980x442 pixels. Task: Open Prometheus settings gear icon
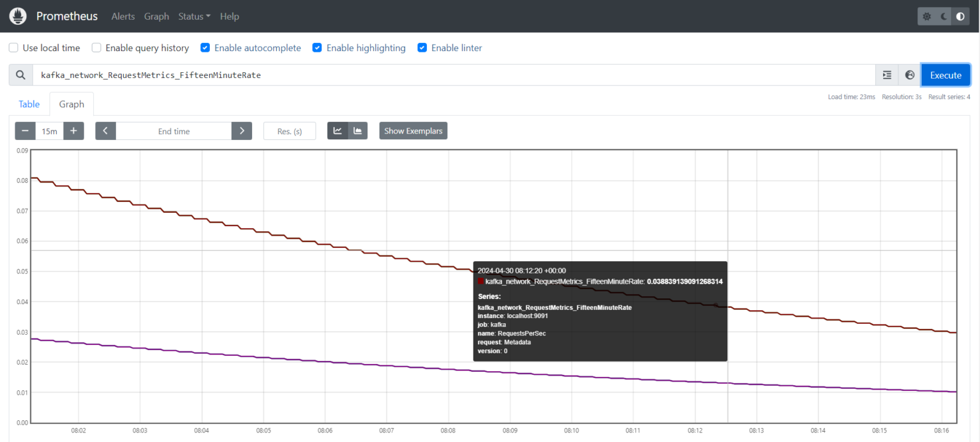(x=926, y=16)
